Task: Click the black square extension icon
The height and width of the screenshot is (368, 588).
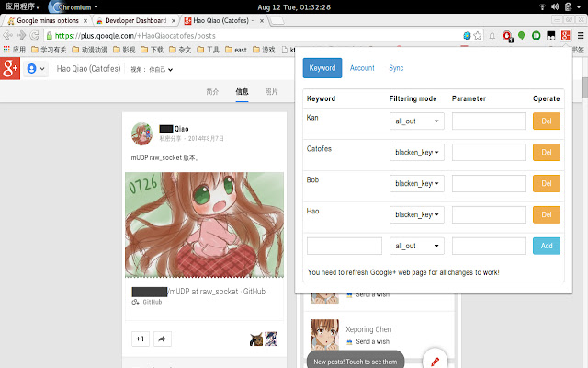Action: click(x=551, y=36)
